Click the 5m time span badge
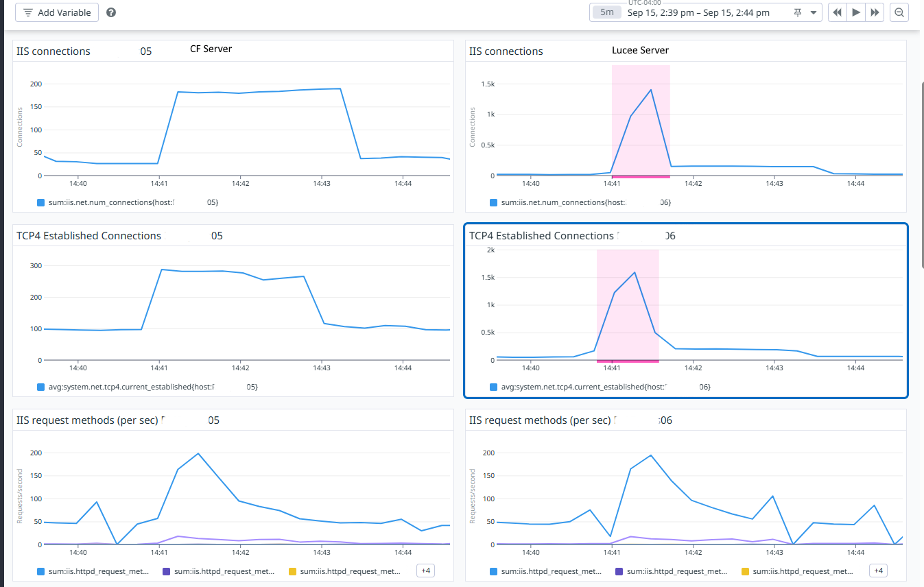 coord(607,12)
